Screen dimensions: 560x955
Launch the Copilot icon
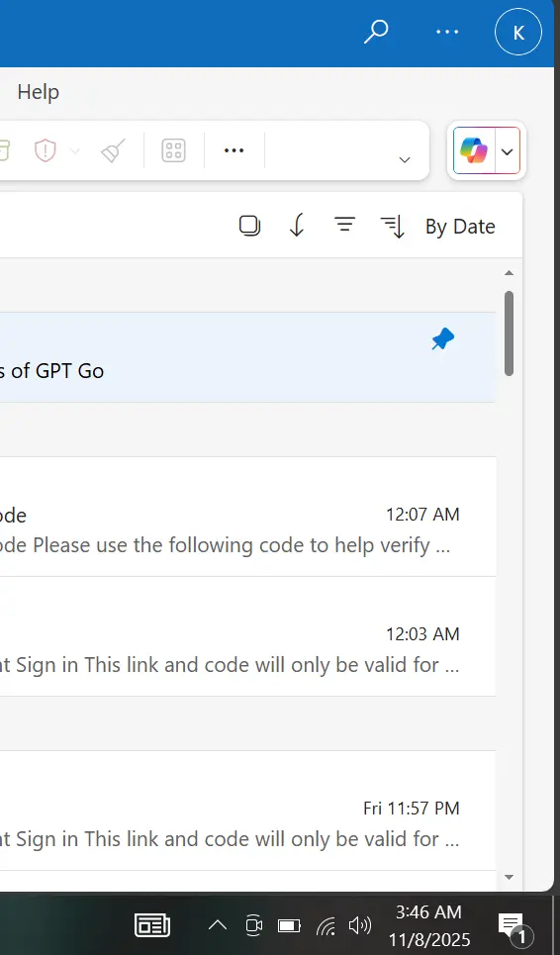point(474,150)
